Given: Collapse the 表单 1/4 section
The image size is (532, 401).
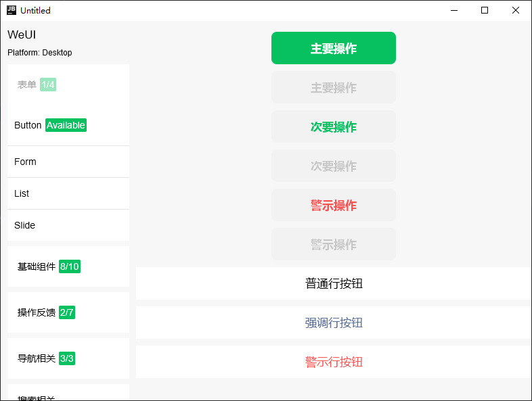Looking at the screenshot, I should pyautogui.click(x=68, y=85).
